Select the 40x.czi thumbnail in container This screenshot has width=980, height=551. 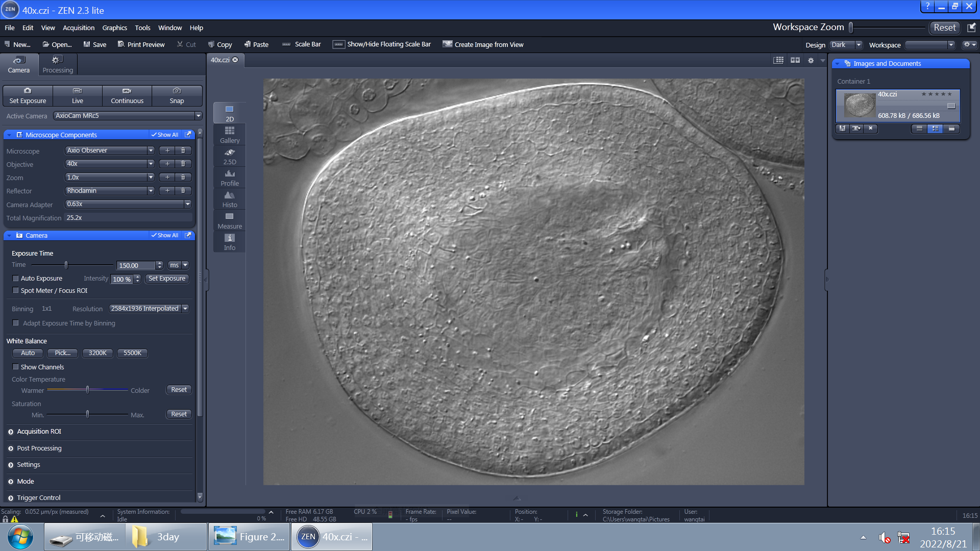coord(860,106)
